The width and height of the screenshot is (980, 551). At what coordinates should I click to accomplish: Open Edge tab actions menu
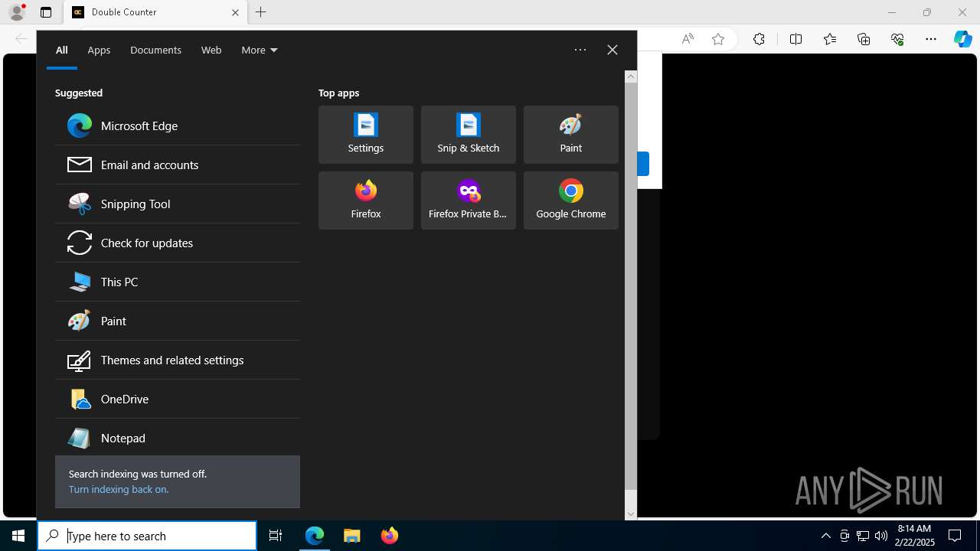click(x=46, y=12)
